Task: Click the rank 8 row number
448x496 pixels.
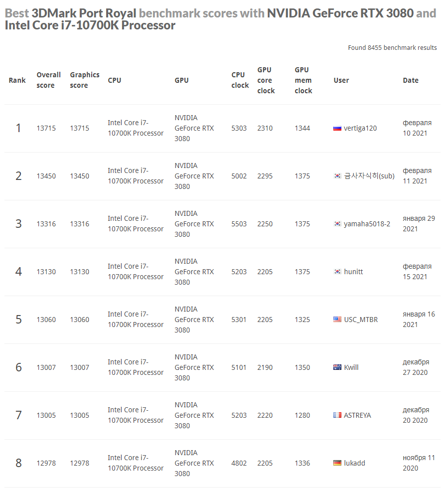Action: 18,463
